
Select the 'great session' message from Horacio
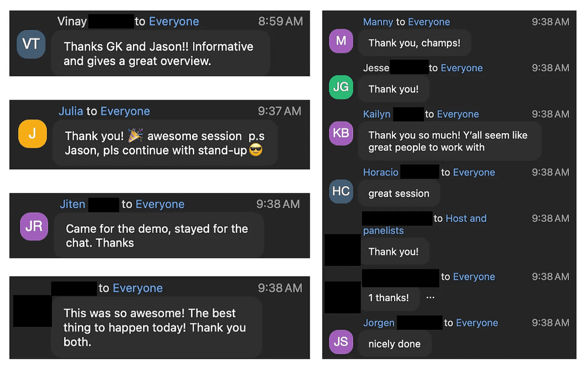[399, 193]
